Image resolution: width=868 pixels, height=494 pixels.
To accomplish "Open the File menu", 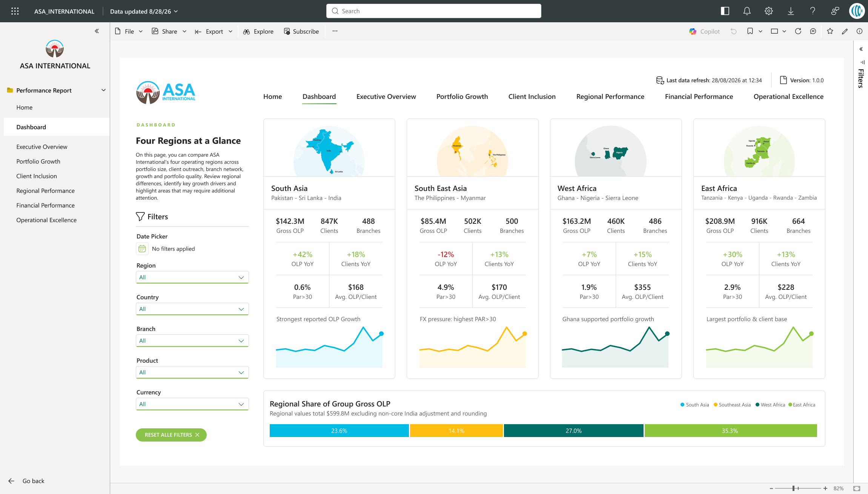I will 129,31.
